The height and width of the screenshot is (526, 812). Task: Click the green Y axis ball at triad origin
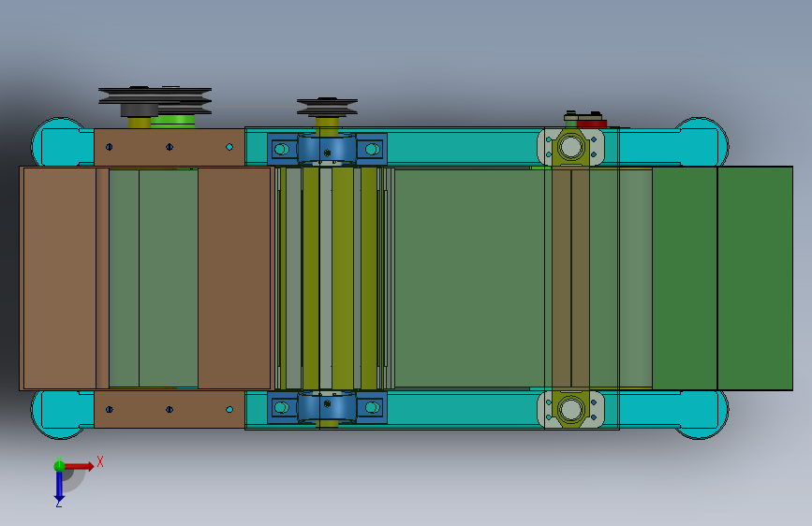[59, 465]
